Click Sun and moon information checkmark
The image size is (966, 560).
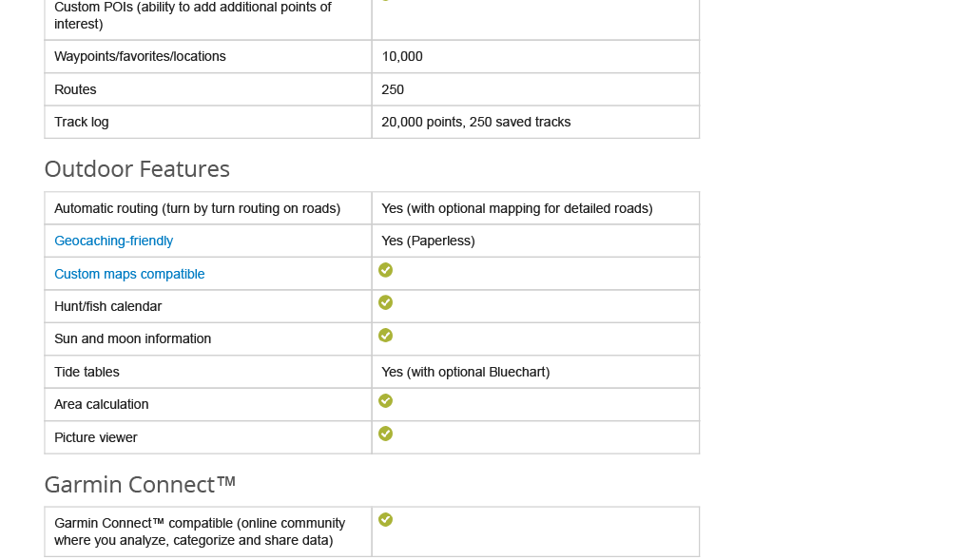coord(385,336)
